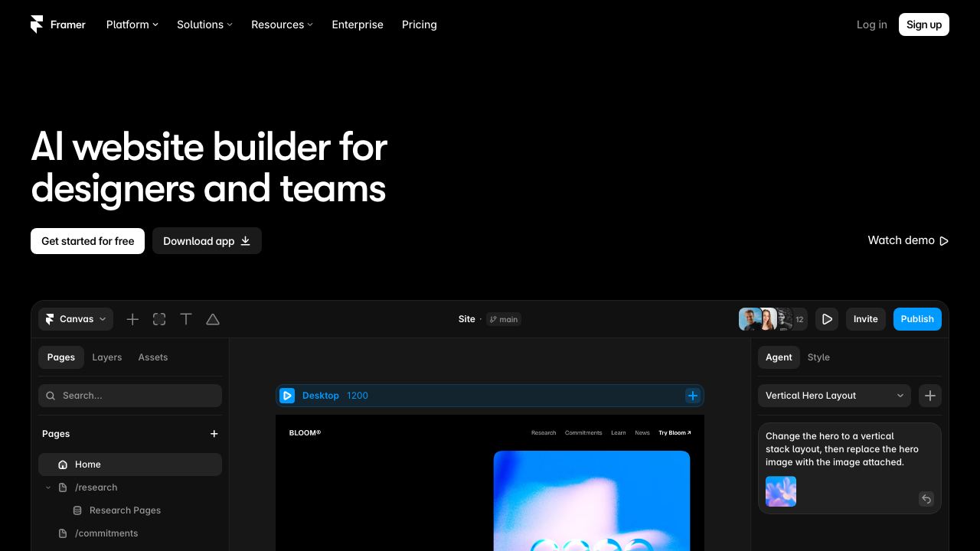Collapse the /research page tree

pos(48,487)
